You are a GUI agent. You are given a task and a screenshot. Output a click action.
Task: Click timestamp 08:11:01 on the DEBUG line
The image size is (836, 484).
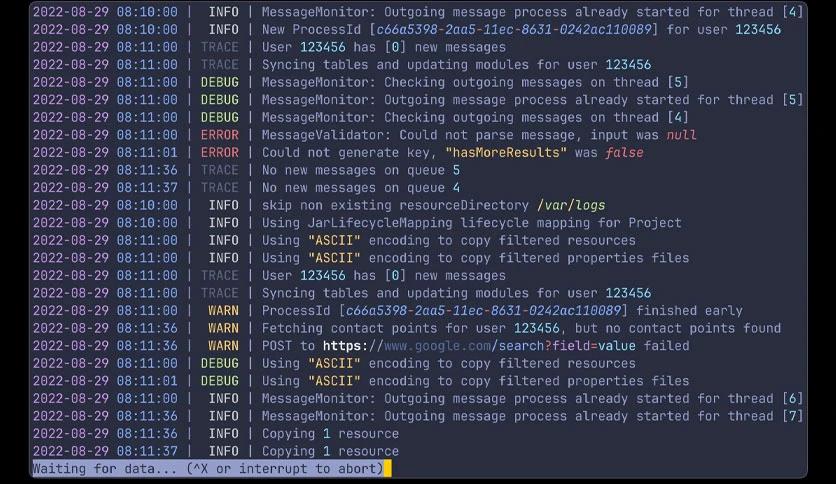[x=147, y=381]
